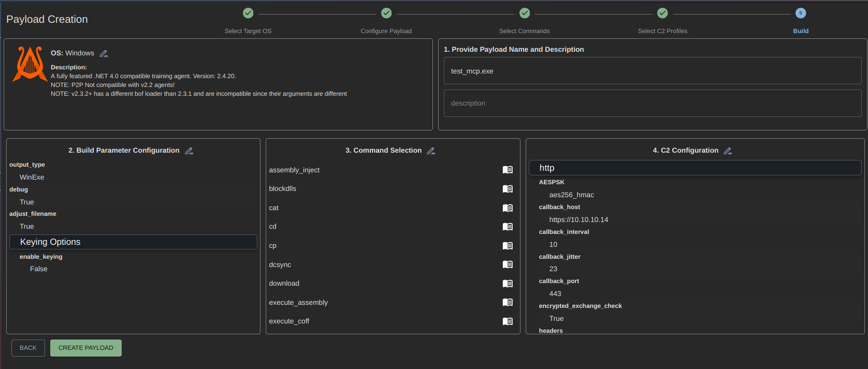The image size is (868, 369).
Task: Select the execute_coff command text
Action: (x=289, y=321)
